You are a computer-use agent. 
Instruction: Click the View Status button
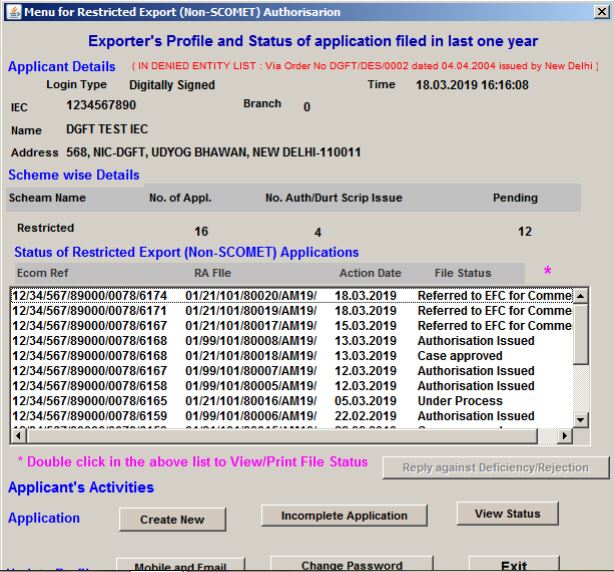pos(507,514)
